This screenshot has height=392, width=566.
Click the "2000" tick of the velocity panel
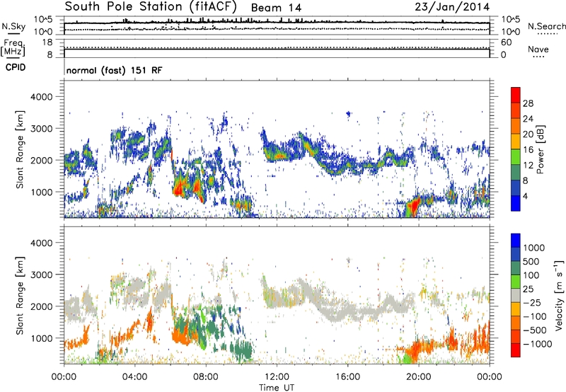coord(41,306)
